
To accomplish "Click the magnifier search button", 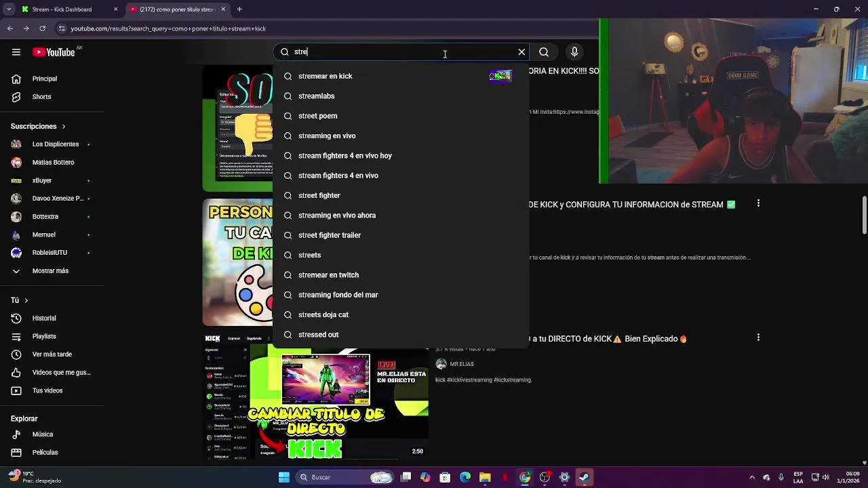I will pyautogui.click(x=544, y=52).
